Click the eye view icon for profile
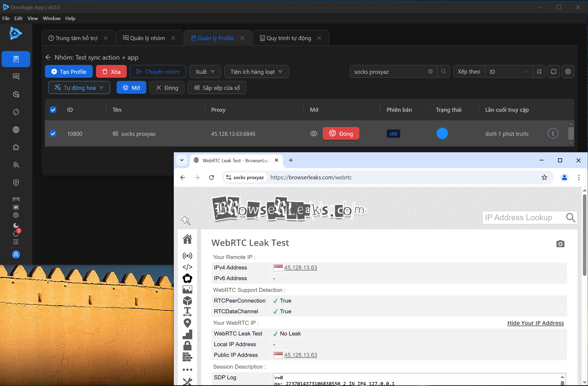This screenshot has height=386, width=588. 314,134
